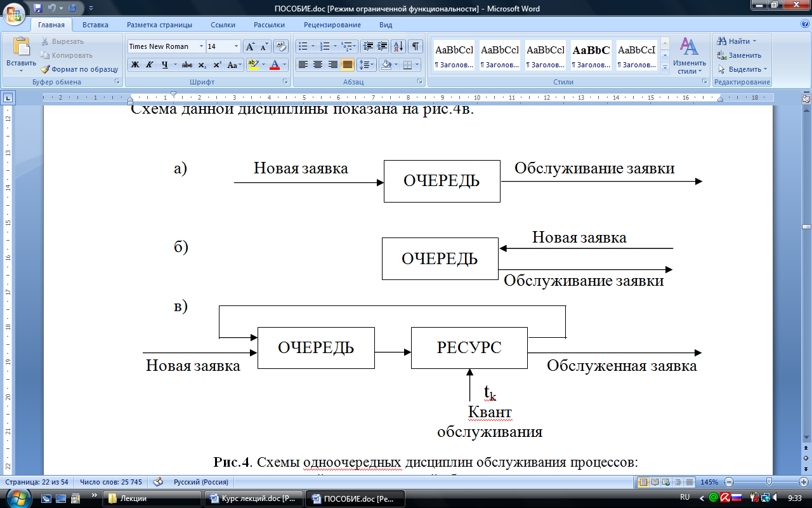This screenshot has height=508, width=812.
Task: Open underline style dropdown arrow
Action: pyautogui.click(x=175, y=65)
